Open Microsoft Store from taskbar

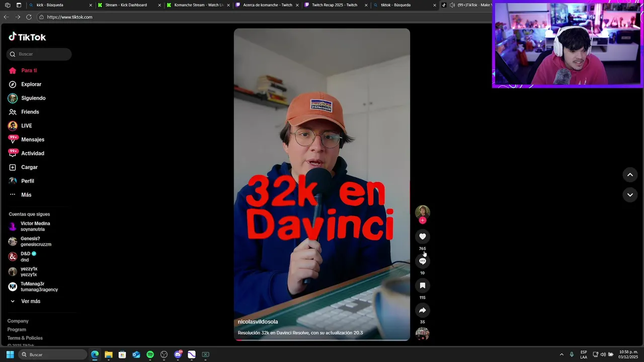pyautogui.click(x=122, y=354)
